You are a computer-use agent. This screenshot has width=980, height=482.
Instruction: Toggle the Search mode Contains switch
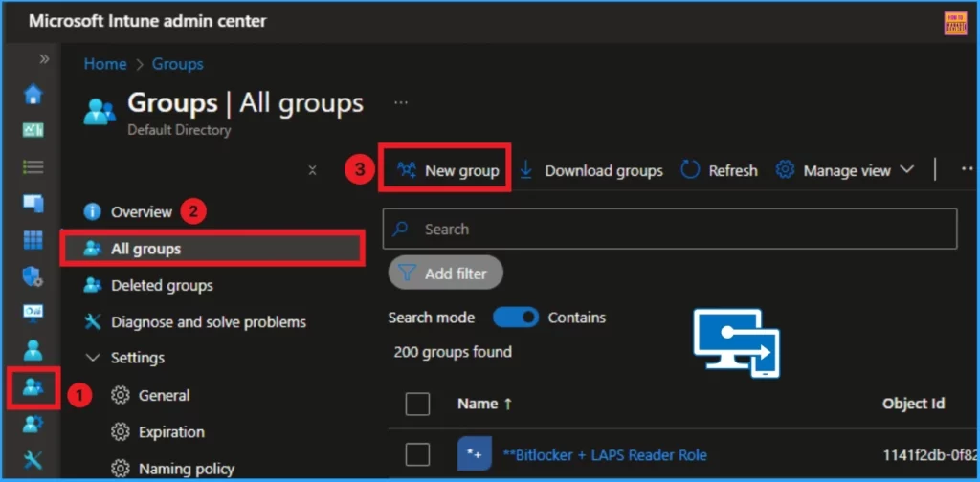(516, 318)
